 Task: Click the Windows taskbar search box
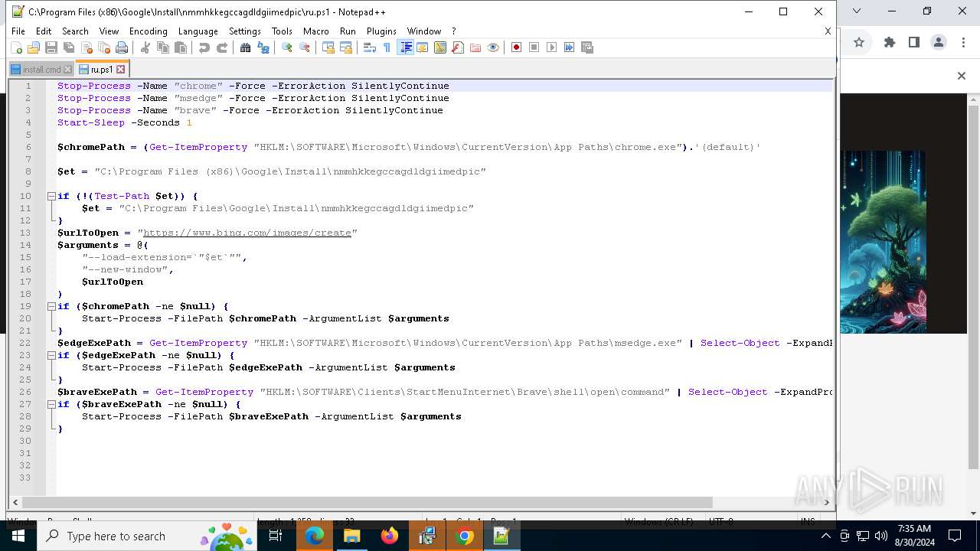pos(147,536)
